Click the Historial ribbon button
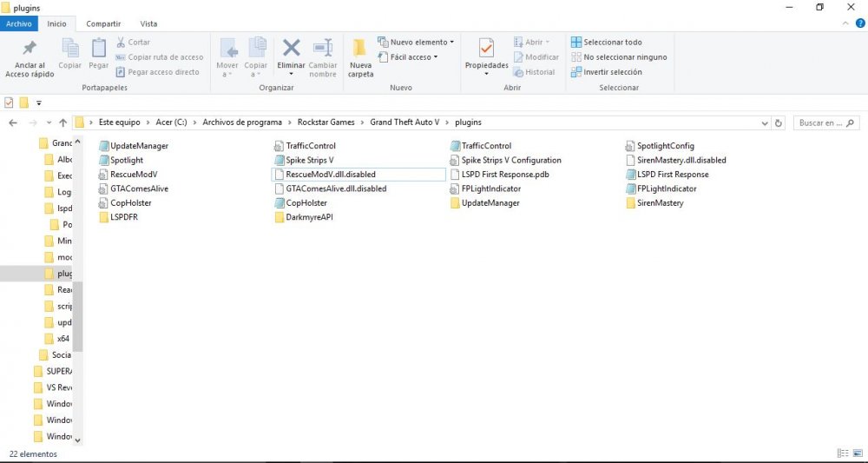 534,72
